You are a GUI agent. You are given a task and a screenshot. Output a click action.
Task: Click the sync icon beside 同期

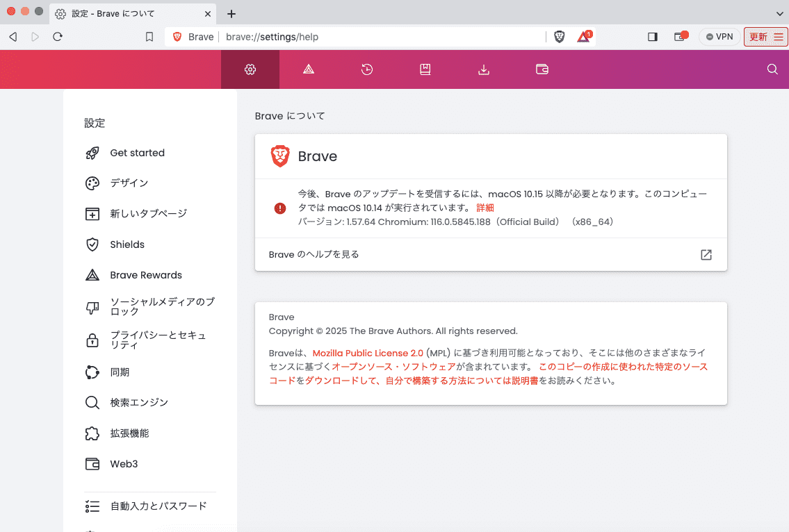click(x=92, y=372)
